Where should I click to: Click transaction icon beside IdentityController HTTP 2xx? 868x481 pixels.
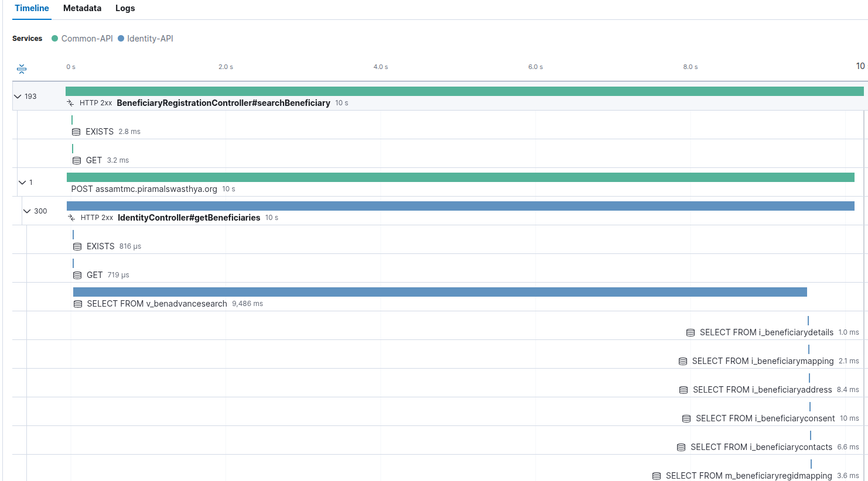point(71,218)
